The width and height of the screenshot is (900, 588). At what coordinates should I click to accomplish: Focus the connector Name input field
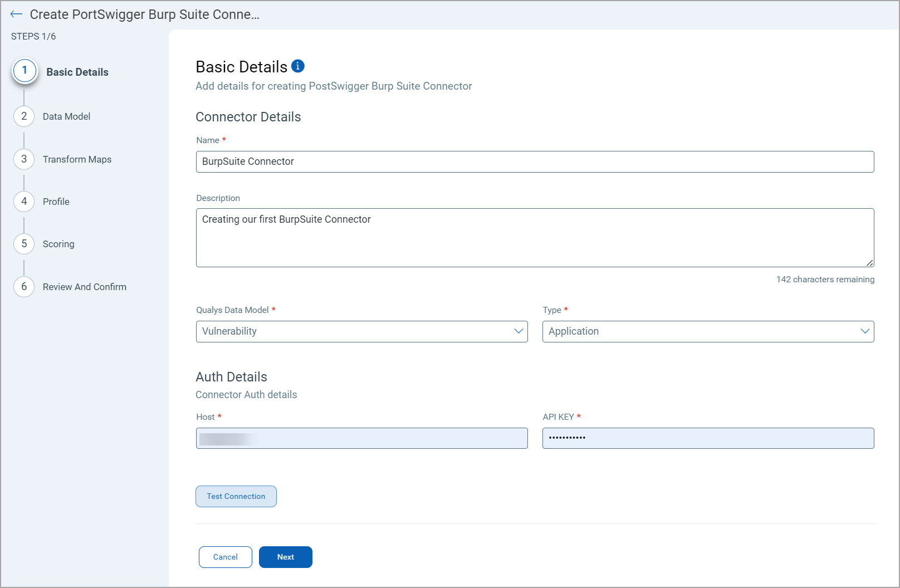point(535,161)
